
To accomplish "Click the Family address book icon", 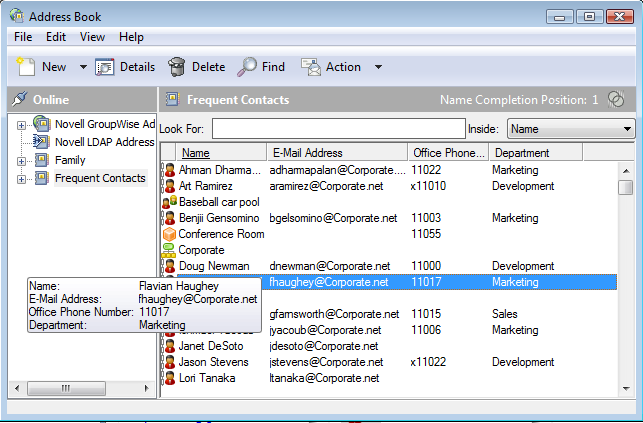I will coord(41,160).
